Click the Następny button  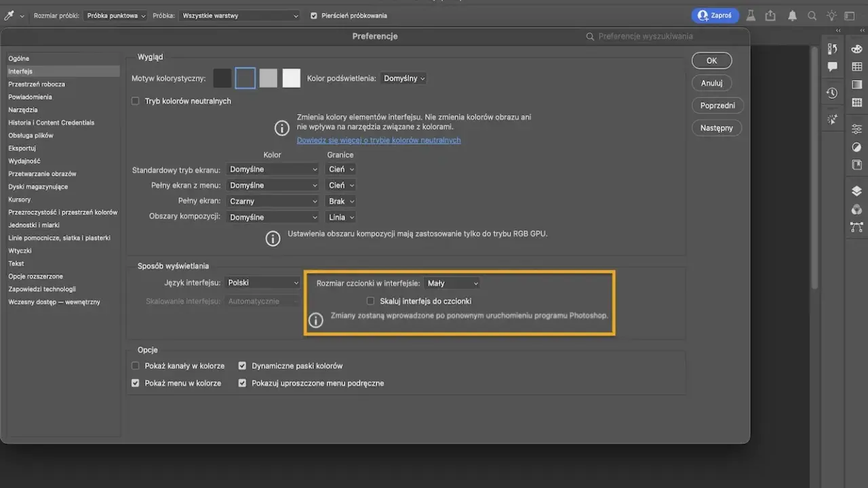coord(717,127)
